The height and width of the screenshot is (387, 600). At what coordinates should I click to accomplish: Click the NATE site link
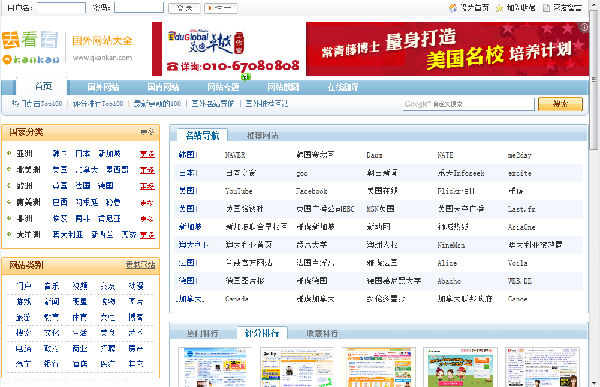coord(445,155)
